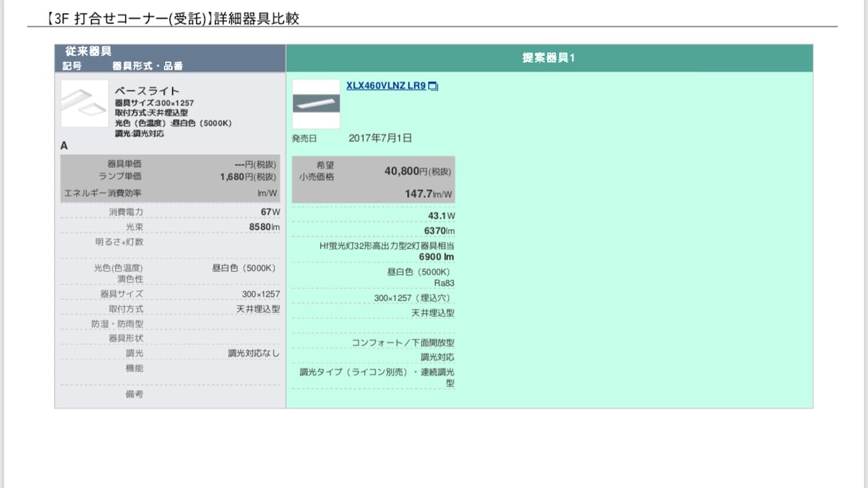Screen dimensions: 868x488
Task: Click the 提案器具1 column header
Action: coord(549,58)
